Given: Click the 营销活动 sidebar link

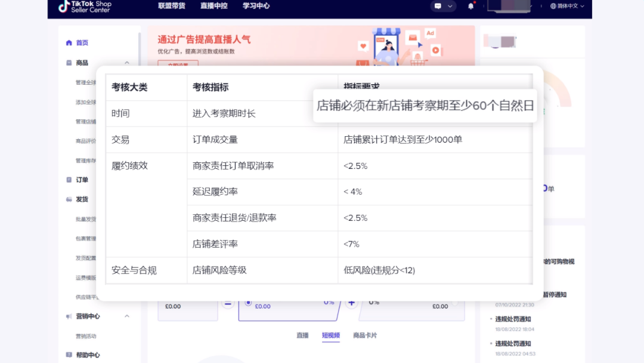Looking at the screenshot, I should (85, 335).
